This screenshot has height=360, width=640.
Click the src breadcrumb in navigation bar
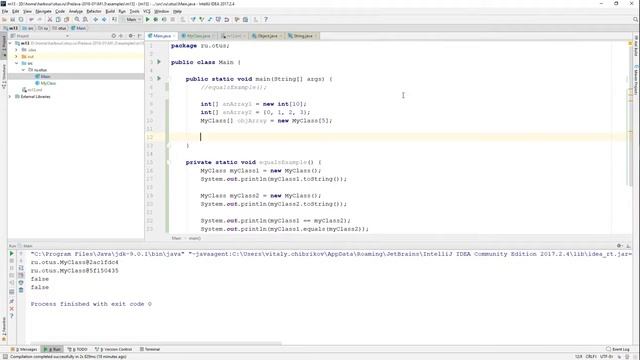(x=28, y=28)
